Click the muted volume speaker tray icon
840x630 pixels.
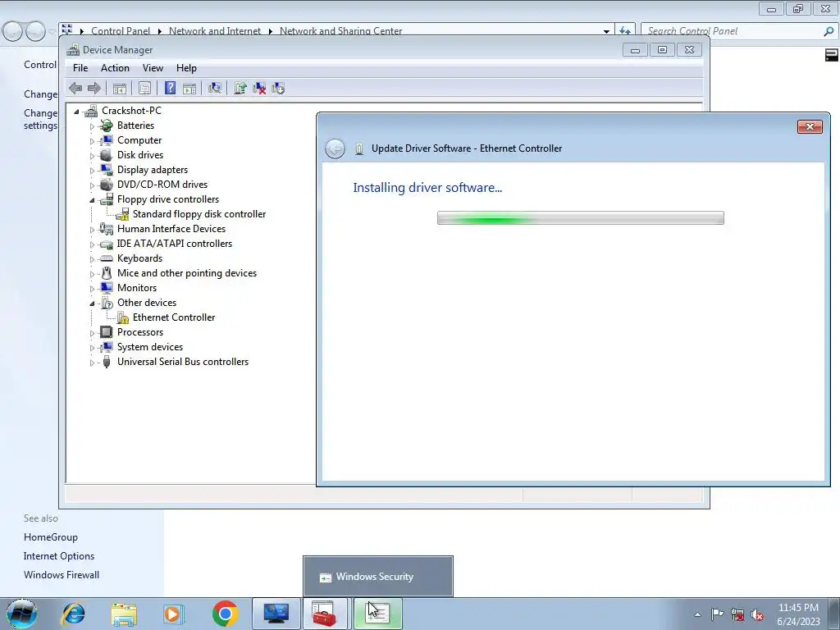[x=757, y=614]
